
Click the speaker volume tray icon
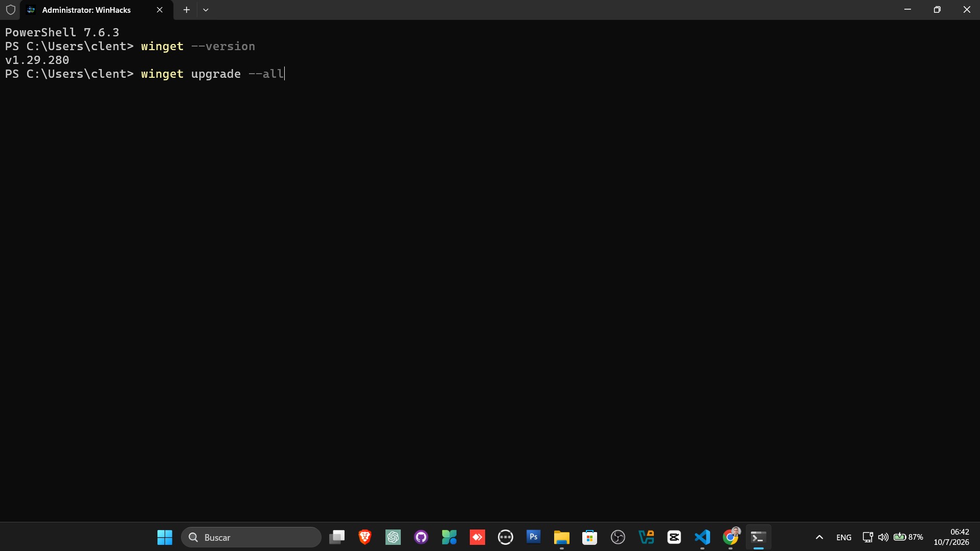tap(883, 537)
